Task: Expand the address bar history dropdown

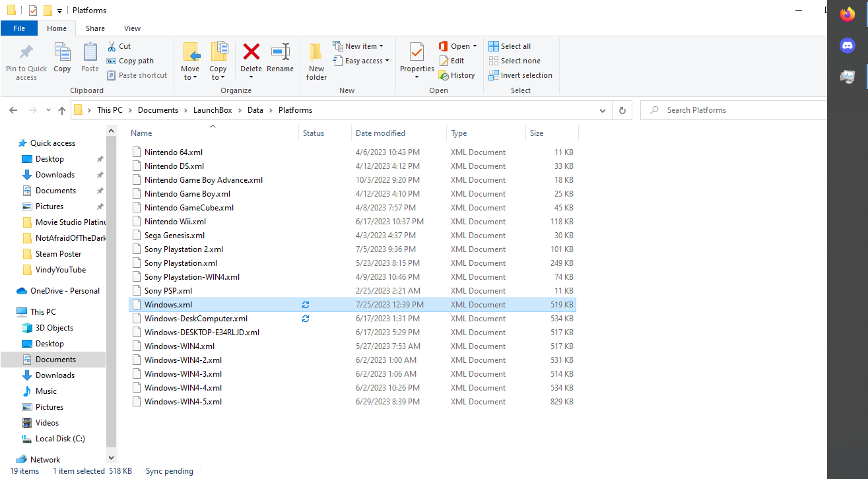Action: [x=602, y=110]
